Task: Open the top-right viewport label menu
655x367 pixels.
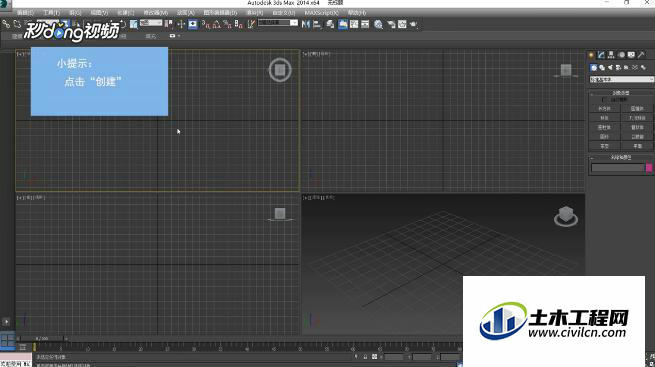Action: coord(316,53)
